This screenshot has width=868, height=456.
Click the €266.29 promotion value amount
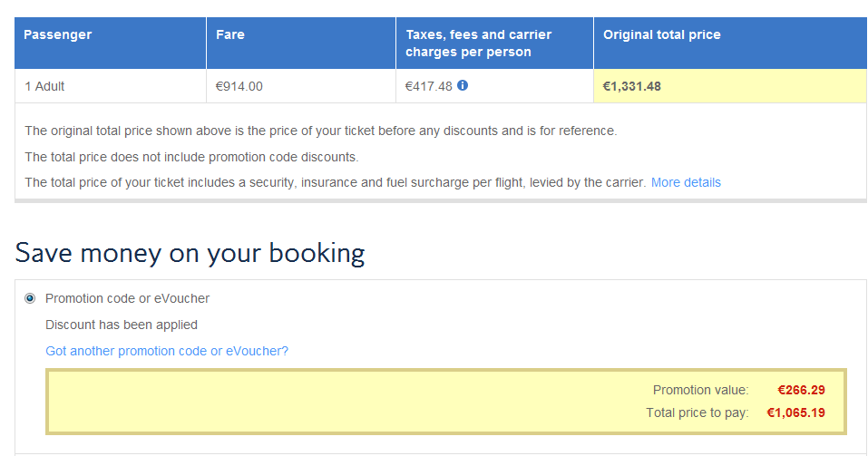pos(801,390)
